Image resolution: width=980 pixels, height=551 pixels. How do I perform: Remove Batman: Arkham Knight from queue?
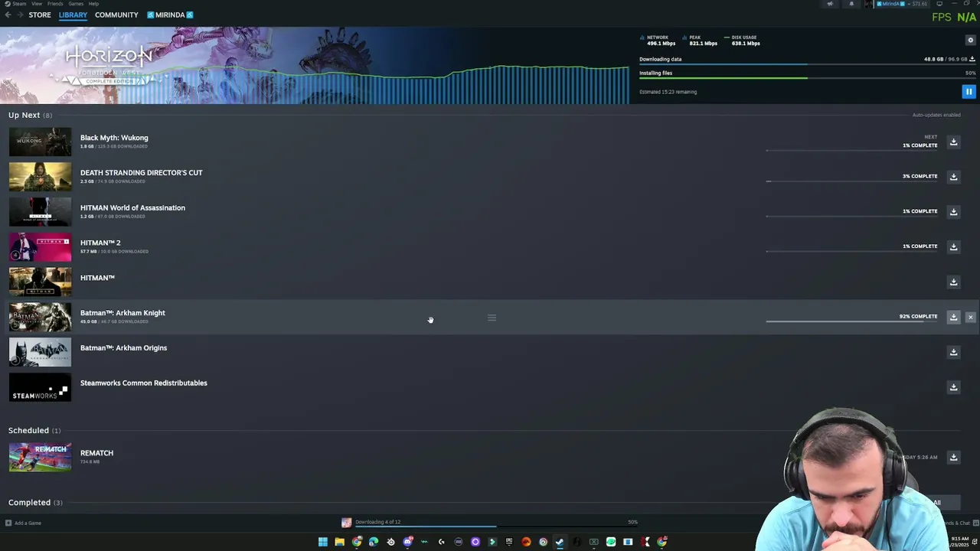tap(970, 317)
